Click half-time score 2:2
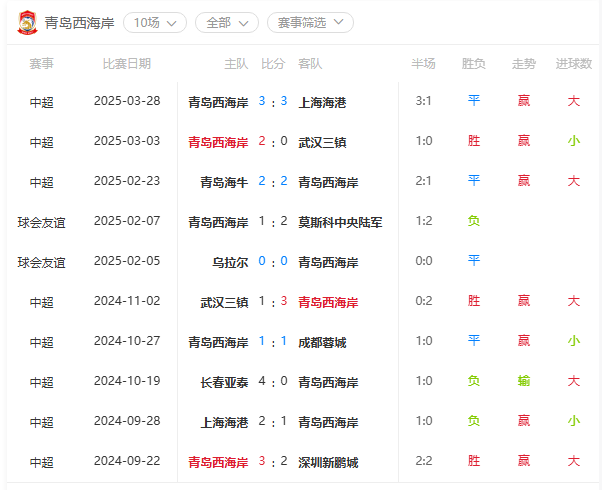The height and width of the screenshot is (490, 602). coord(423,461)
